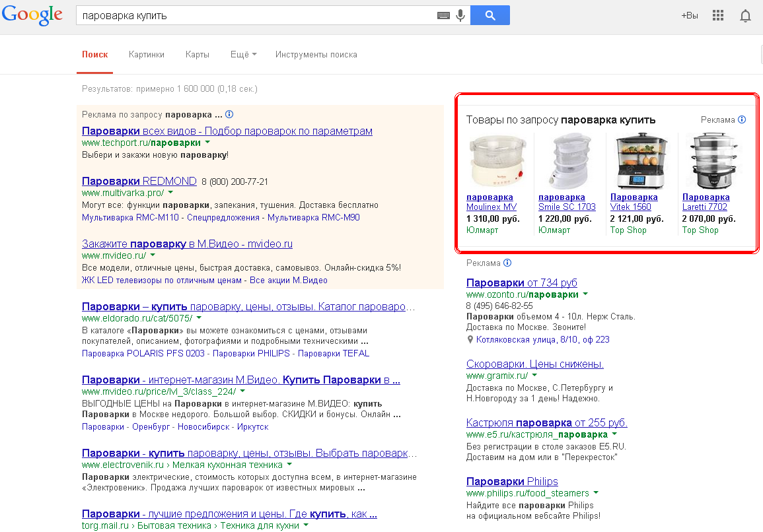Click Пароварки PHILIPS sitelink
Image resolution: width=763 pixels, height=532 pixels.
(251, 354)
